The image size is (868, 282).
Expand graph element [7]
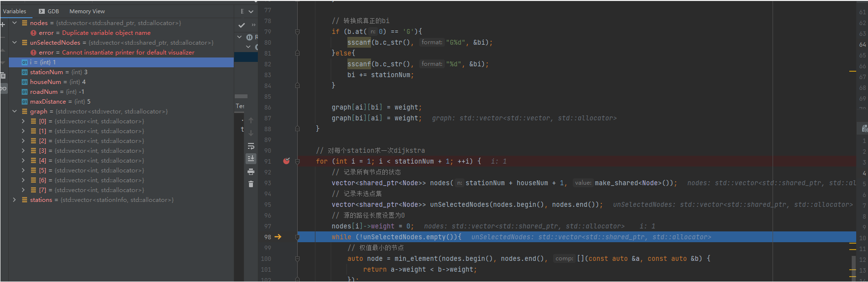[x=23, y=190]
